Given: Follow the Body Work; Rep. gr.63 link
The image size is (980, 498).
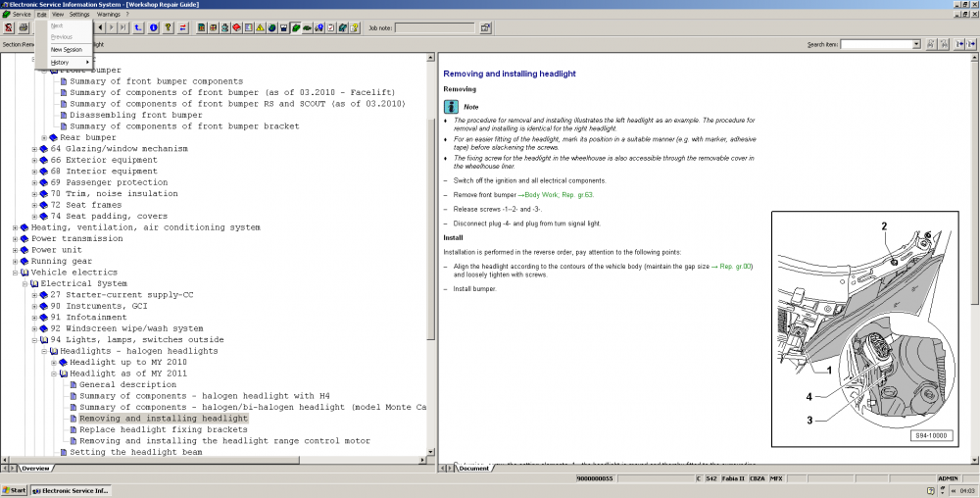Looking at the screenshot, I should click(559, 195).
